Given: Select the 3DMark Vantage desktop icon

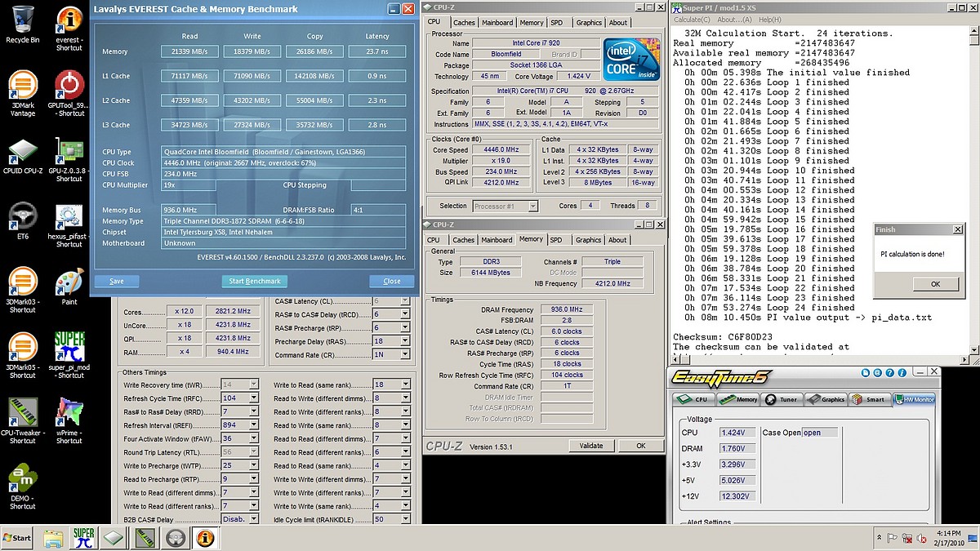Looking at the screenshot, I should 23,93.
